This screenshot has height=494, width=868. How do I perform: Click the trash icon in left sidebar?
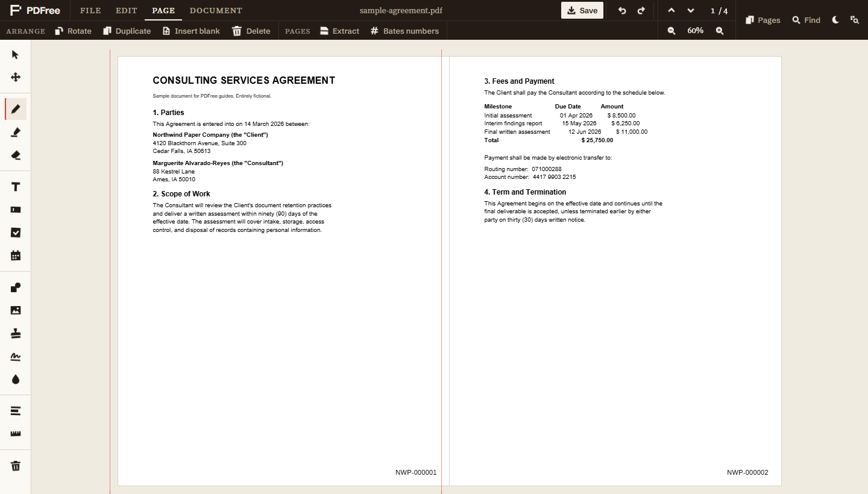[x=16, y=466]
